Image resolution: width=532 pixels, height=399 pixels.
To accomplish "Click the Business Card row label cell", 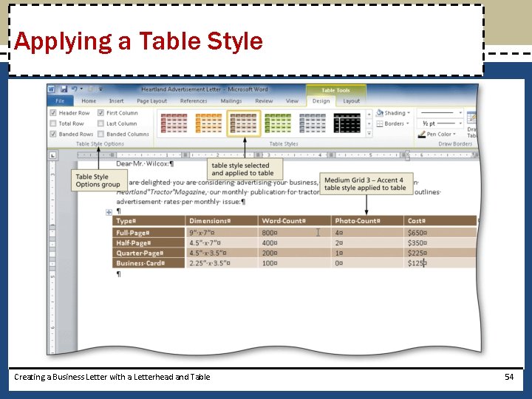I will [x=149, y=263].
